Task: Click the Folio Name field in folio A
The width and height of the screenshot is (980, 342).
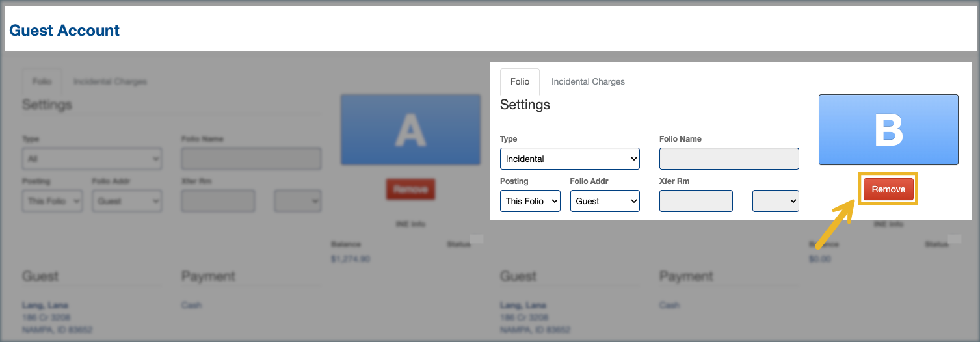Action: 251,159
